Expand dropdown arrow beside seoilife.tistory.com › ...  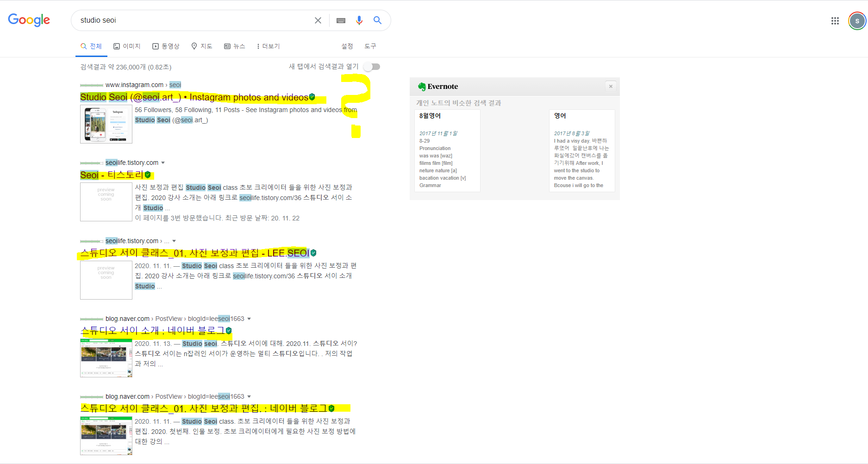174,241
